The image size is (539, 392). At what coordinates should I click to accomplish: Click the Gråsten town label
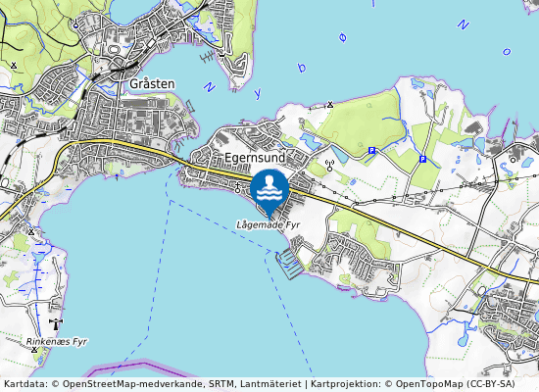152,84
